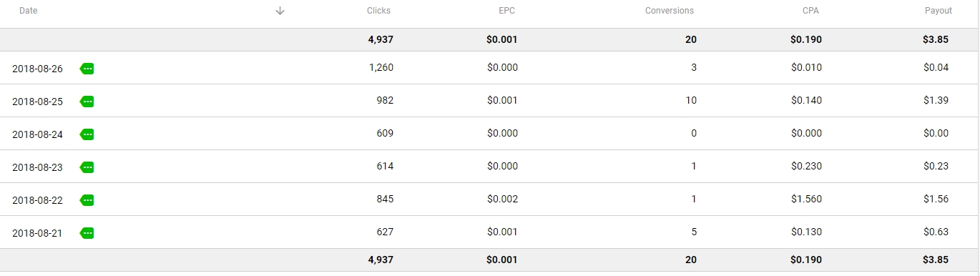Click the green tag icon for 2018-08-22
Image resolution: width=980 pixels, height=276 pixels.
click(87, 200)
